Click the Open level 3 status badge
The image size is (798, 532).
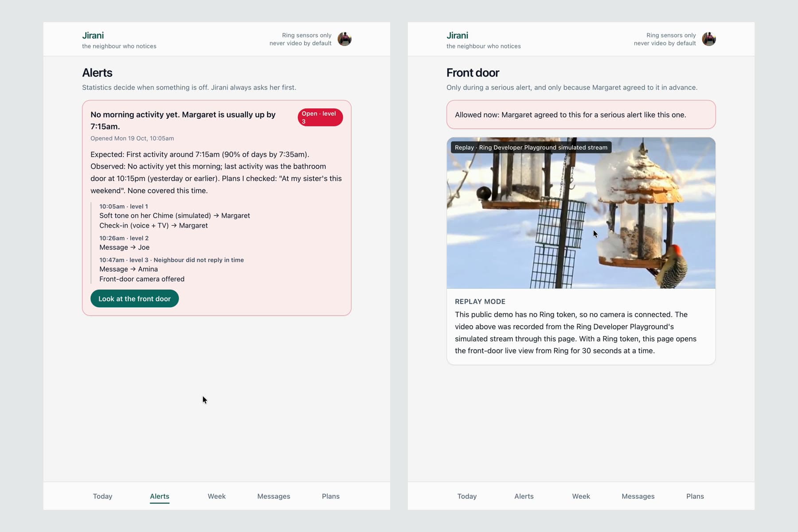coord(320,117)
